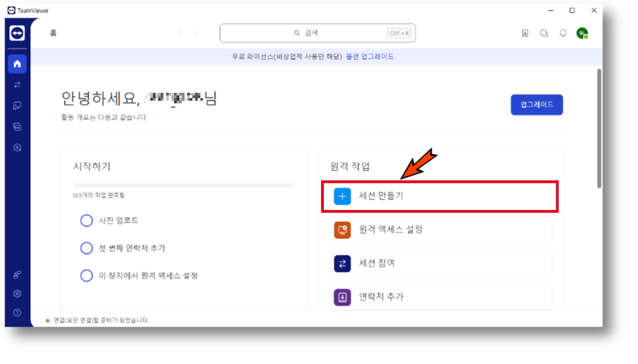
Task: Click the 원격 액세스 설정 row label
Action: point(391,230)
